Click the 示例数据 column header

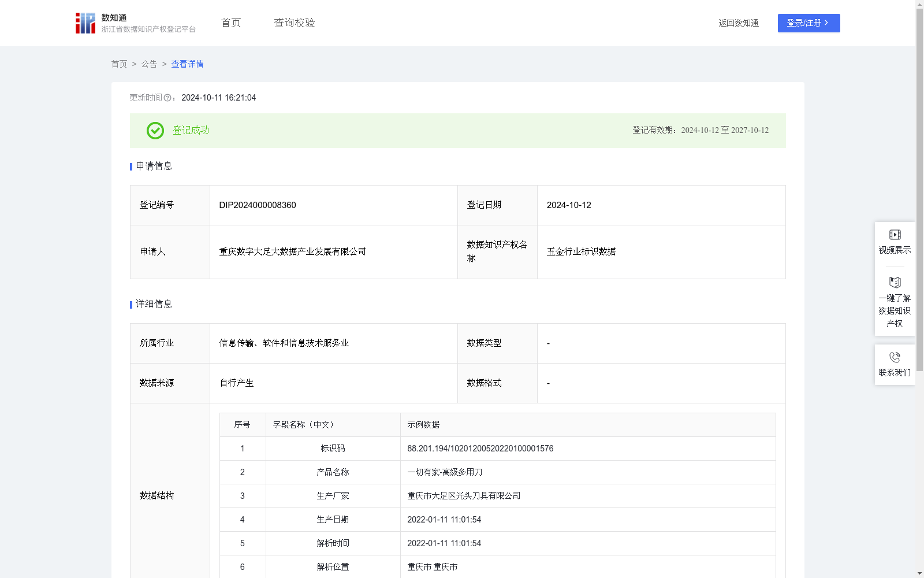[x=588, y=425]
